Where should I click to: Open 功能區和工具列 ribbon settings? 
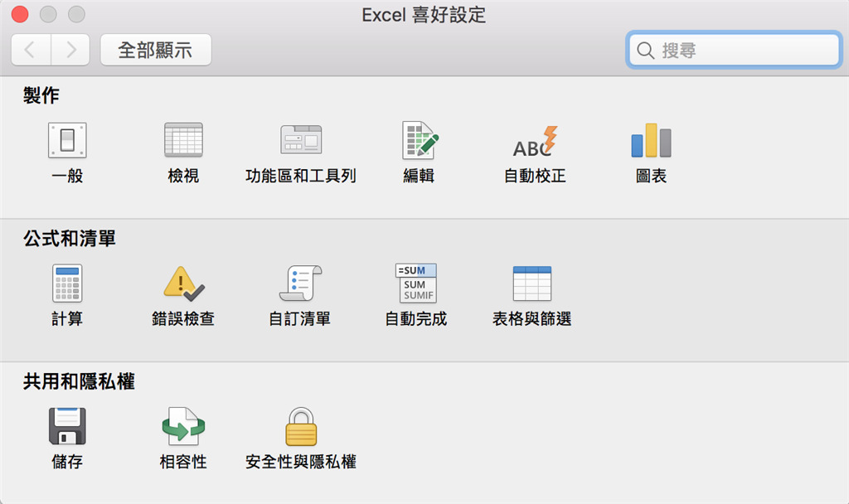point(300,153)
